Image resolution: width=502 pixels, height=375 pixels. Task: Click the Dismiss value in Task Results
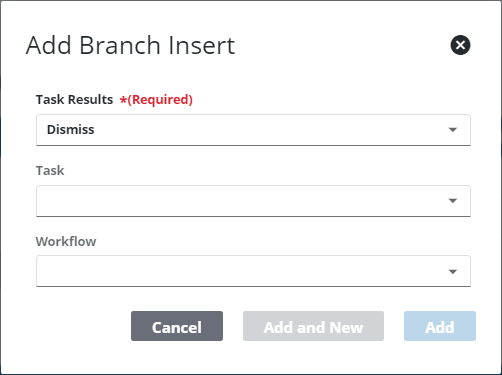pos(71,129)
